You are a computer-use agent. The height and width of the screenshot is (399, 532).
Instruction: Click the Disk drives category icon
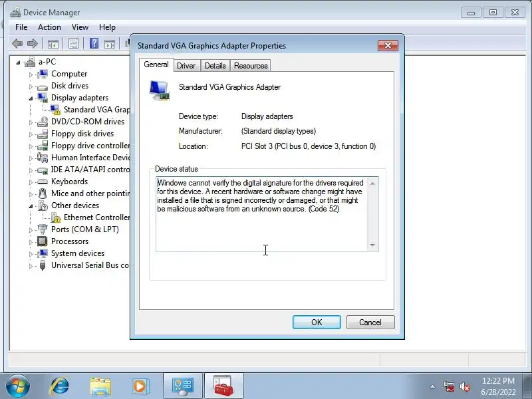coord(43,86)
